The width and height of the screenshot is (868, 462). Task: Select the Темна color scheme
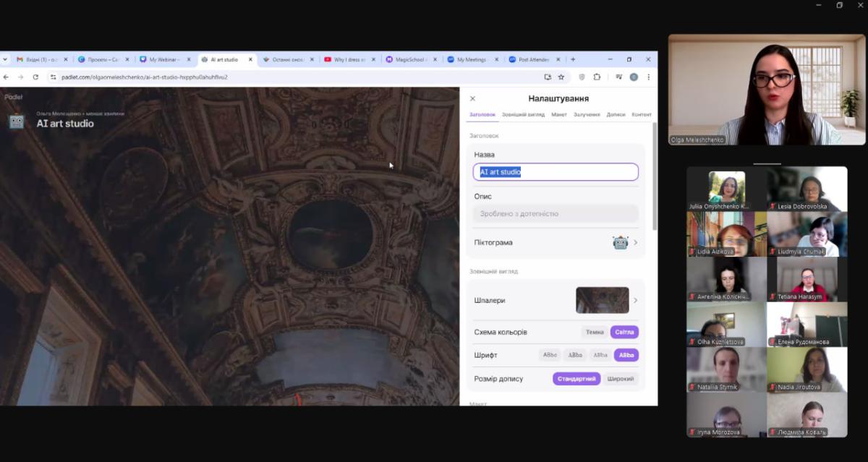595,332
